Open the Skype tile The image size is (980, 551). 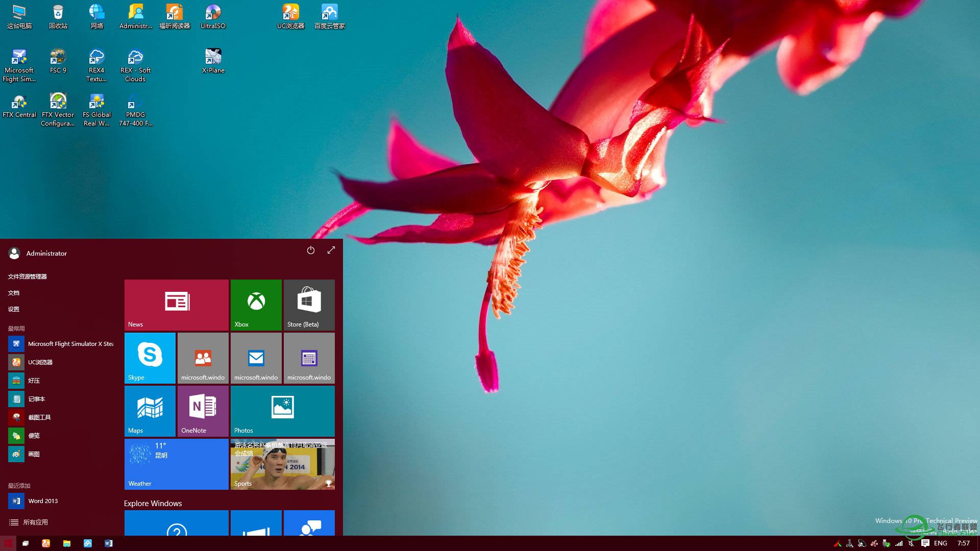click(150, 358)
